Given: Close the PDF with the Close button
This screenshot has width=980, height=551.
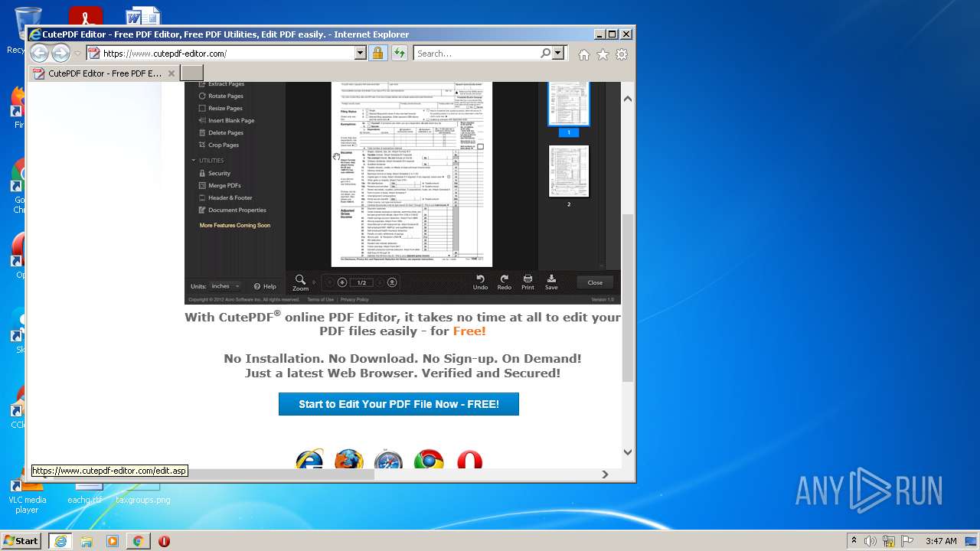Looking at the screenshot, I should tap(595, 282).
